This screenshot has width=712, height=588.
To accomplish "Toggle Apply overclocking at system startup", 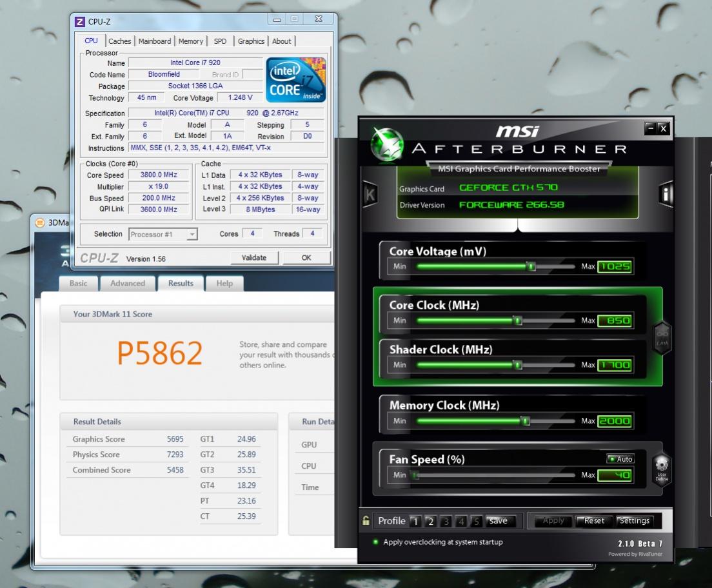I will point(376,542).
